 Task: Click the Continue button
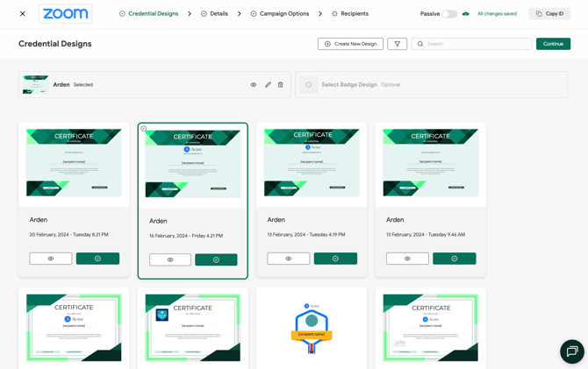coord(553,44)
